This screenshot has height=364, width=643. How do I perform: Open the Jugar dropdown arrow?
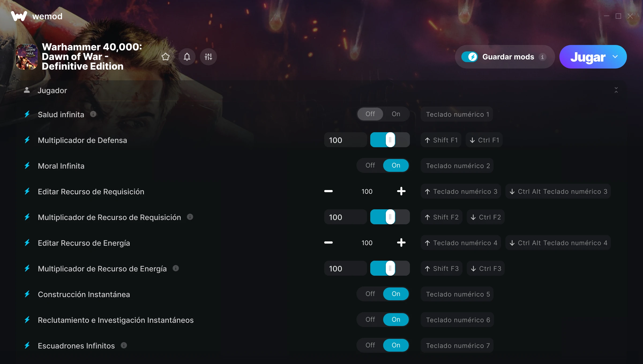(615, 57)
